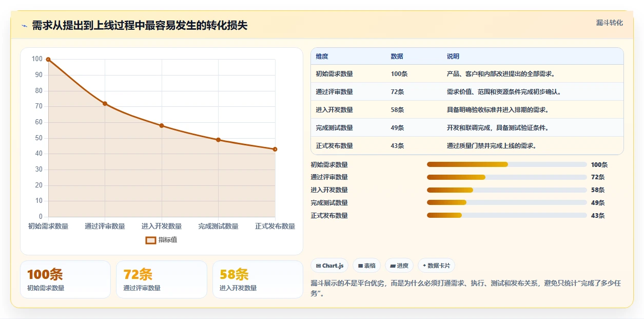Click the 维度 column header

click(322, 57)
